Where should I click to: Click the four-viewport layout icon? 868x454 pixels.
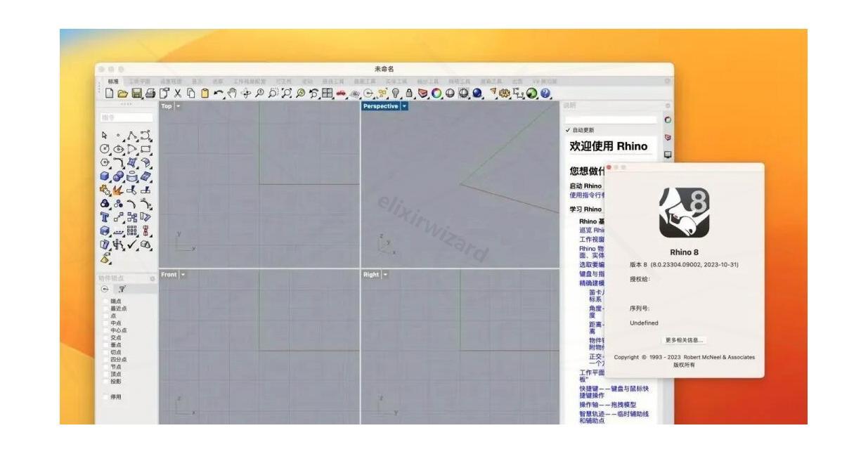[x=326, y=92]
